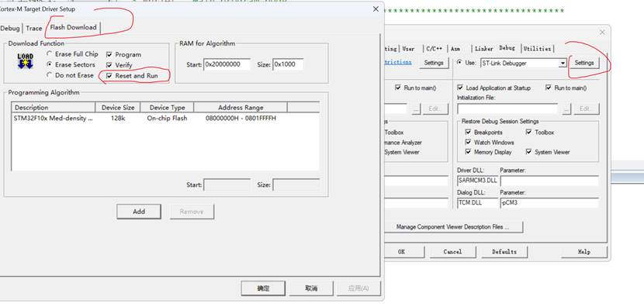Select STM32F10x Med-density algorithm row

point(165,118)
